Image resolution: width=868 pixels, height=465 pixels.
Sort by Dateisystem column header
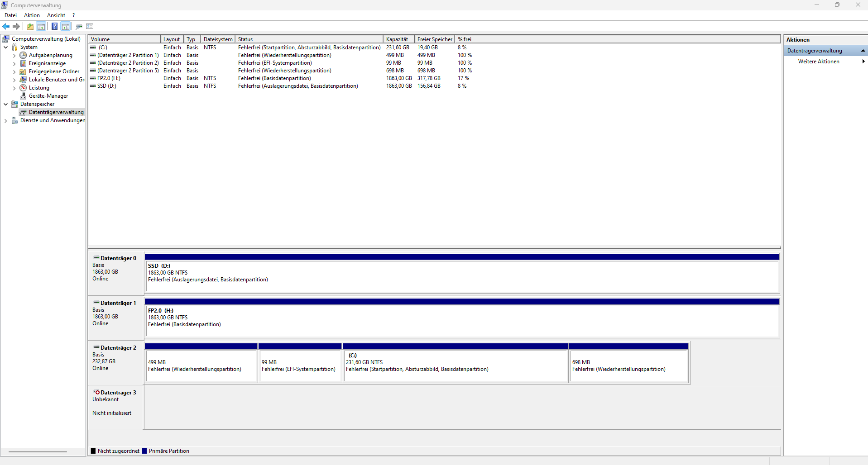tap(218, 39)
